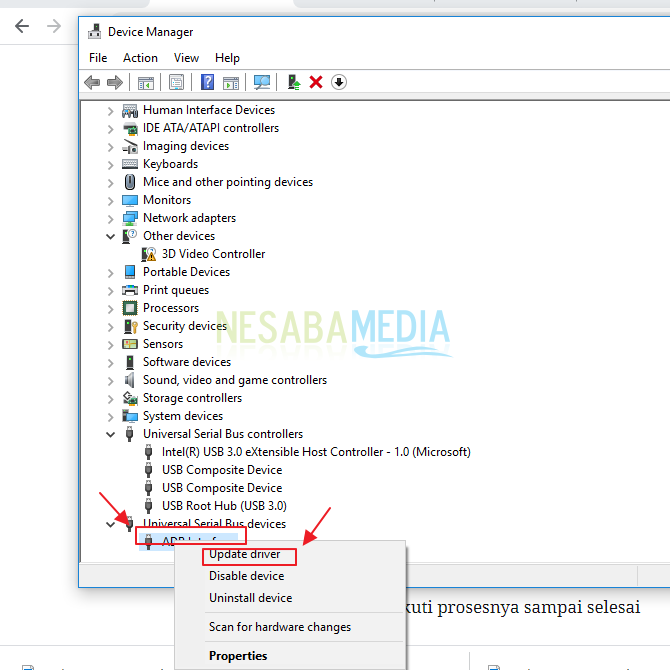Click the Back arrow in Device Manager toolbar
Image resolution: width=670 pixels, height=670 pixels.
[x=92, y=82]
